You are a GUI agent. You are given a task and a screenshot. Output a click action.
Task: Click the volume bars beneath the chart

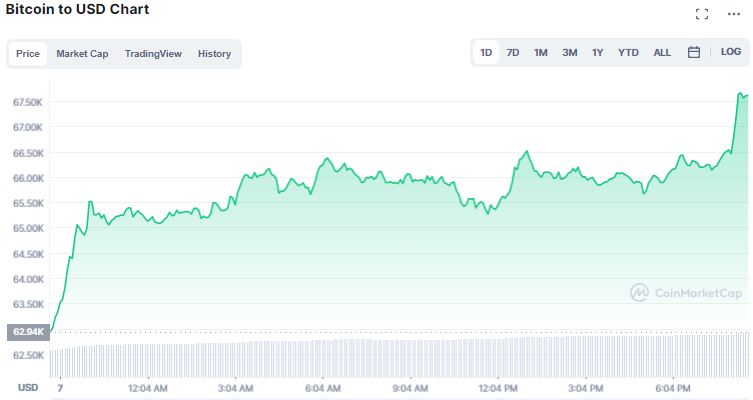[399, 357]
